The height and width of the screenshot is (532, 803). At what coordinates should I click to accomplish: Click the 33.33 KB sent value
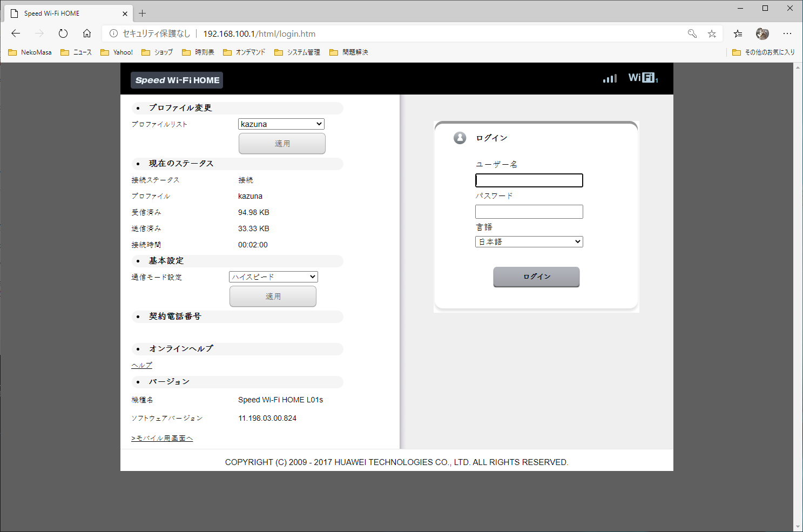click(x=254, y=228)
